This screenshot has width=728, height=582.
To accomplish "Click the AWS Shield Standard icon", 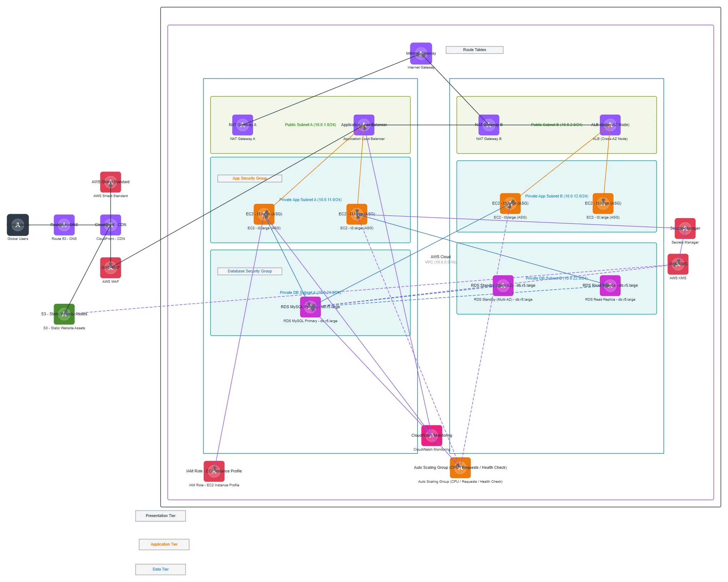I will (111, 182).
